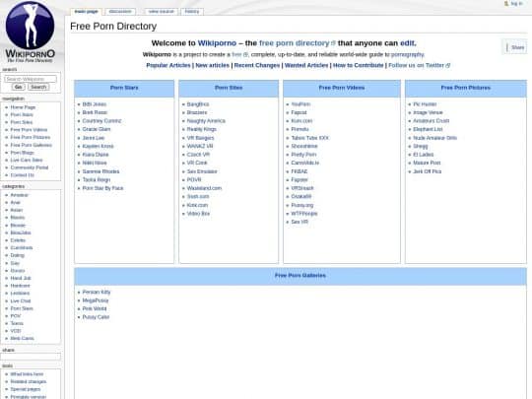Image resolution: width=532 pixels, height=399 pixels.
Task: Open Community Portal in navigation sidebar
Action: pos(30,167)
